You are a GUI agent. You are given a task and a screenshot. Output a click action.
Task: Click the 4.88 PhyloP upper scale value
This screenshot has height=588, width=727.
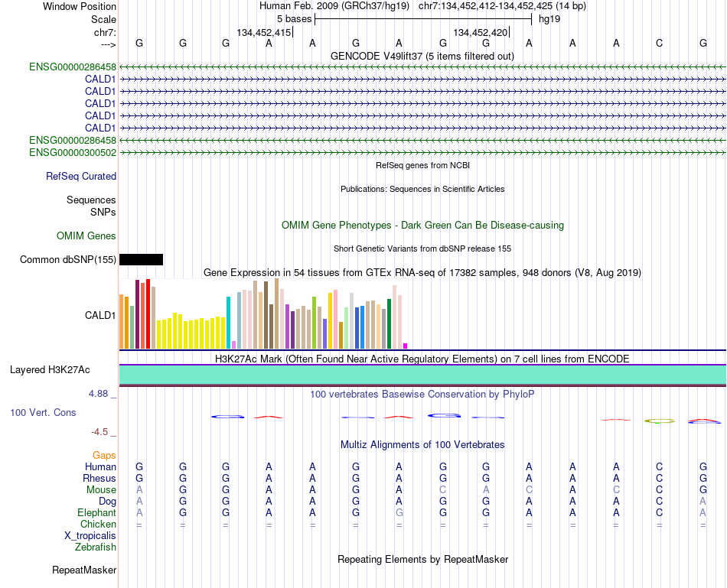coord(98,394)
